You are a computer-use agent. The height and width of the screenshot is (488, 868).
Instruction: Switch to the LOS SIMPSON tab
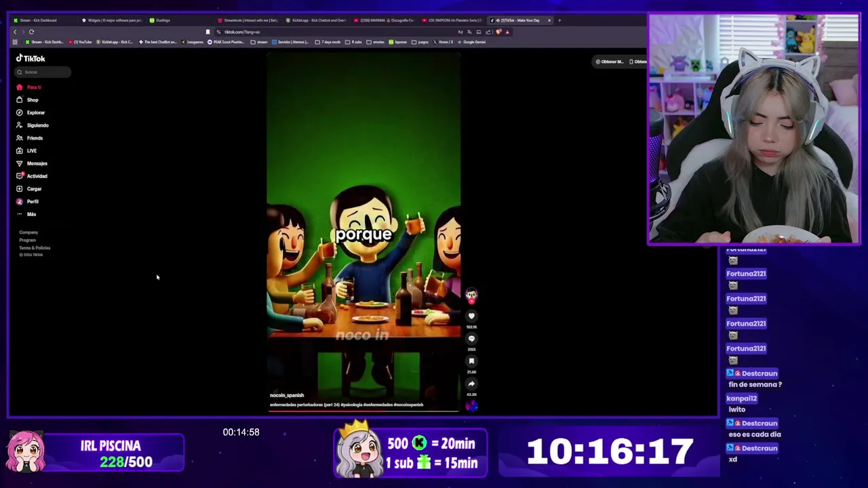coord(453,20)
